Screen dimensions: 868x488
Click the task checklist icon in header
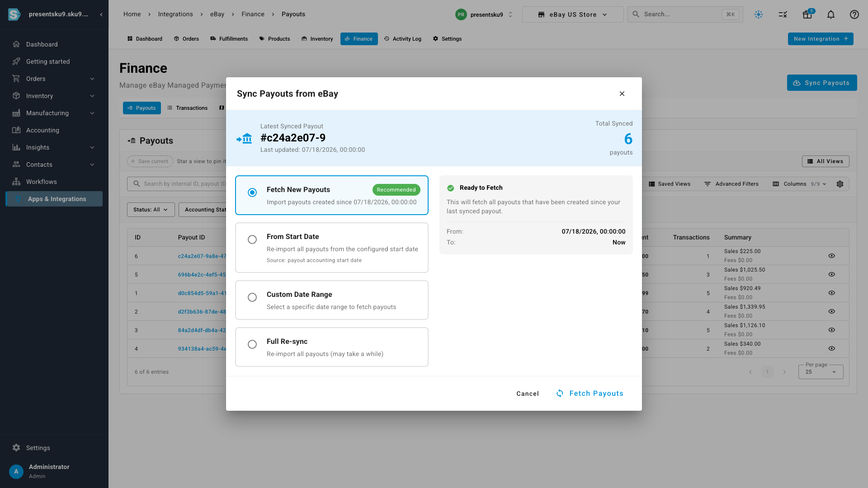tap(783, 14)
